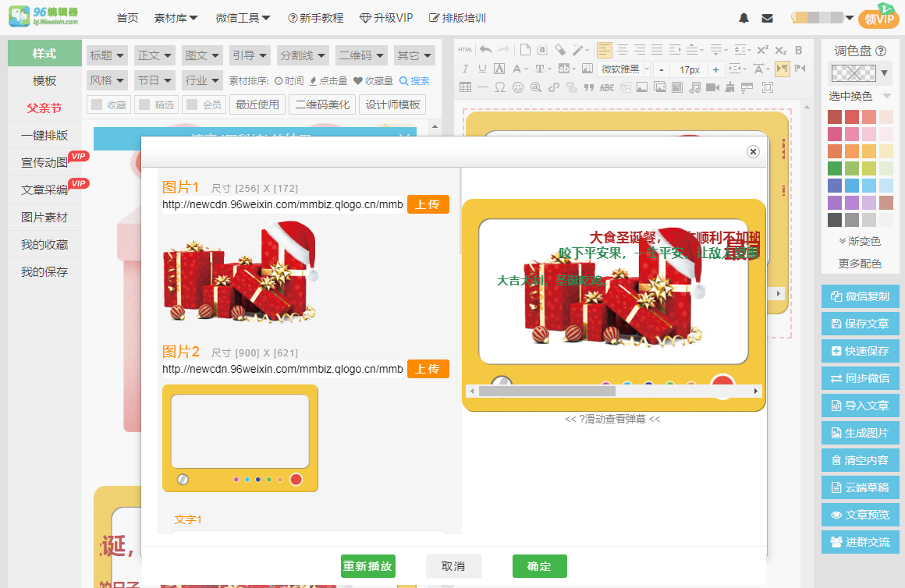Click the 确定 confirm button

click(x=539, y=566)
